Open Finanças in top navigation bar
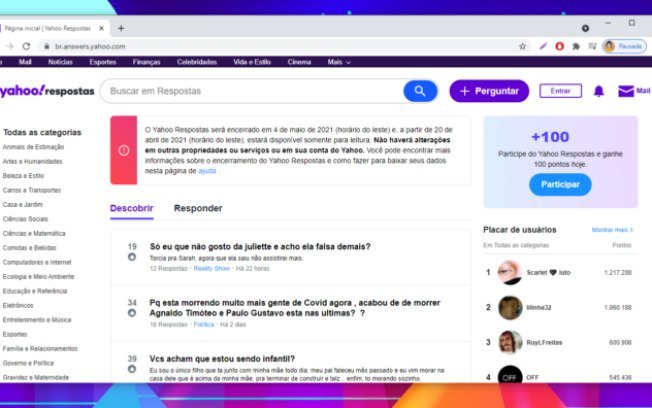Image resolution: width=652 pixels, height=408 pixels. pyautogui.click(x=146, y=62)
